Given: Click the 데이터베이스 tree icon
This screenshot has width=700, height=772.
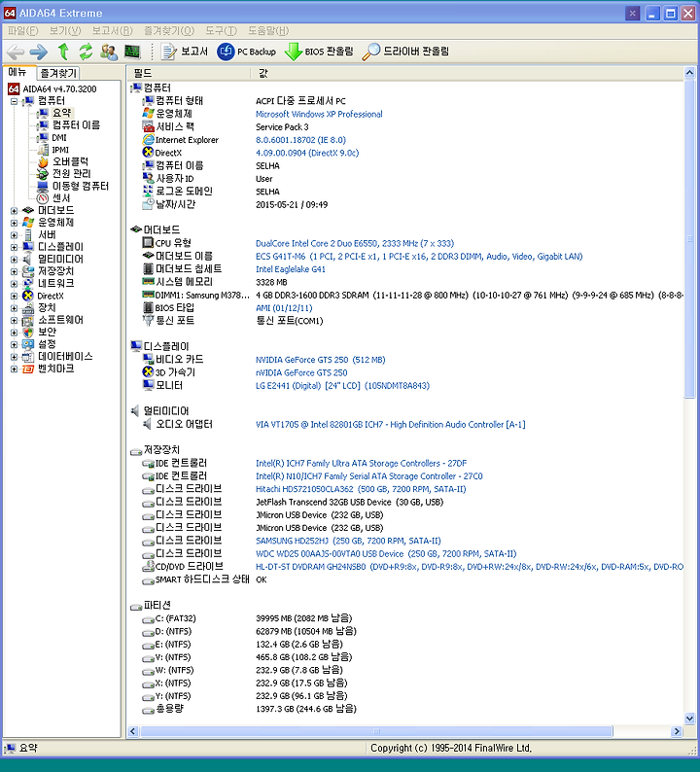Looking at the screenshot, I should click(28, 357).
